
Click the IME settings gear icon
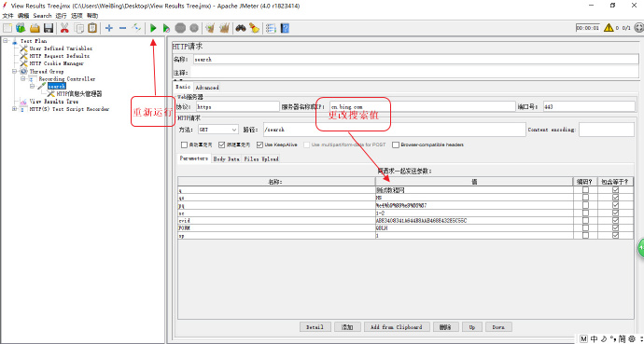click(632, 339)
